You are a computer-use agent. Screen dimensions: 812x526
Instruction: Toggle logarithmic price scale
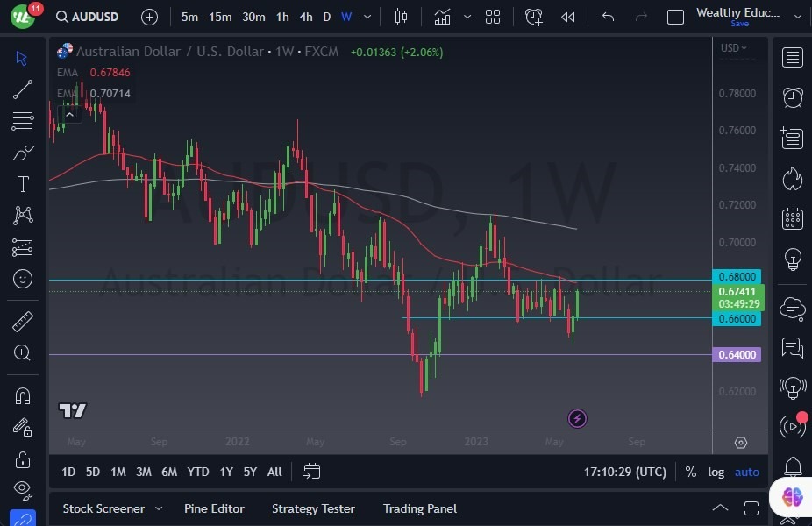(x=716, y=472)
